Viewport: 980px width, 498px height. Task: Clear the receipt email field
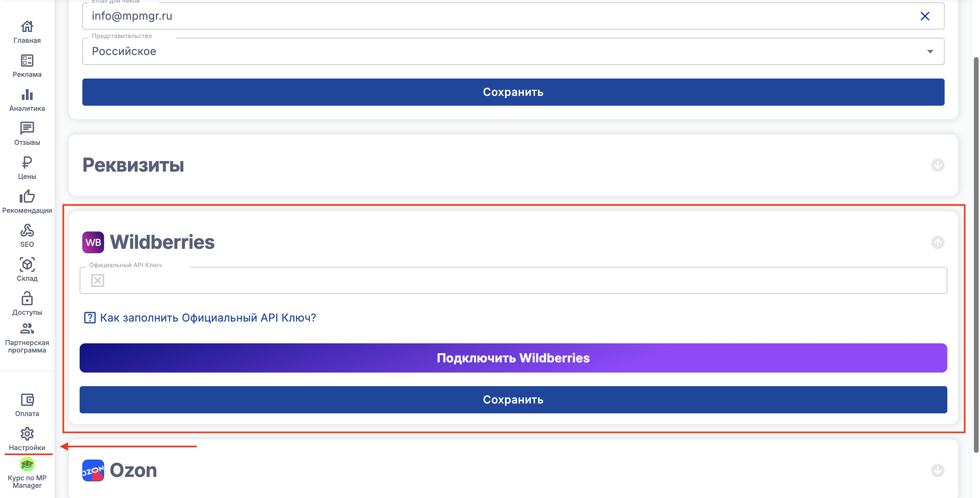[925, 16]
